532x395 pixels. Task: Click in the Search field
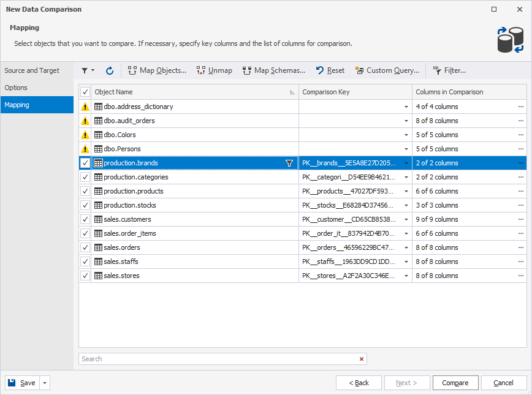coord(218,359)
